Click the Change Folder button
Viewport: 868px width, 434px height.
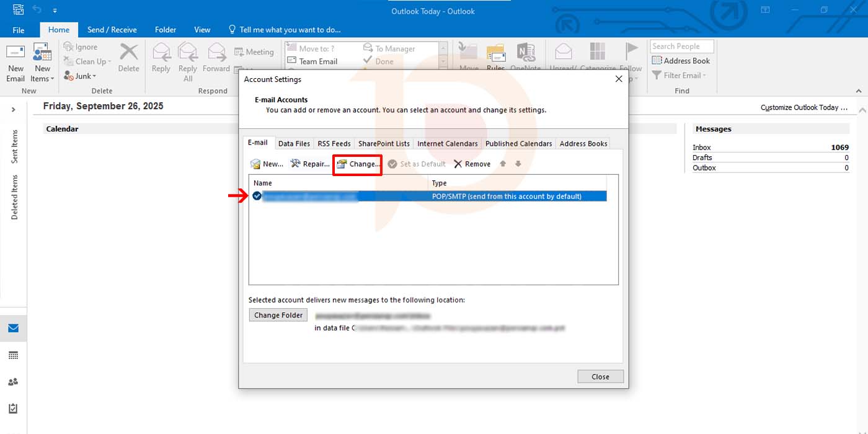278,315
